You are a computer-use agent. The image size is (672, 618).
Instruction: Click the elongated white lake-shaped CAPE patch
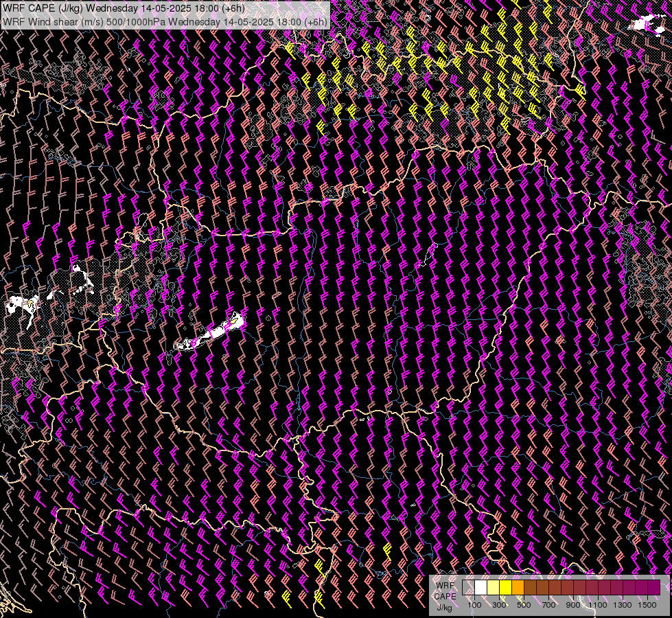click(209, 332)
